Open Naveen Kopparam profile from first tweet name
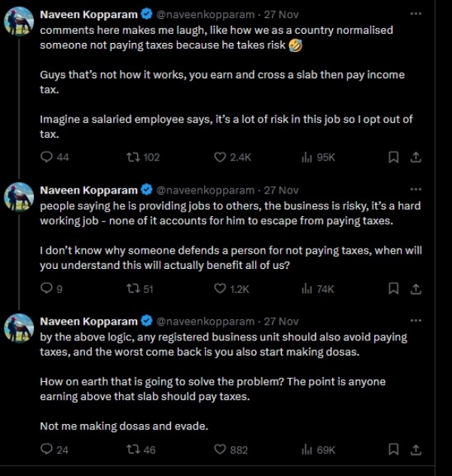The width and height of the screenshot is (452, 476). [88, 14]
